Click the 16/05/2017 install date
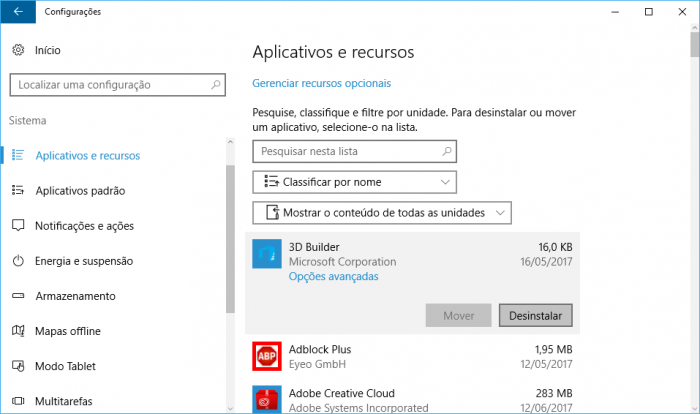 click(546, 262)
